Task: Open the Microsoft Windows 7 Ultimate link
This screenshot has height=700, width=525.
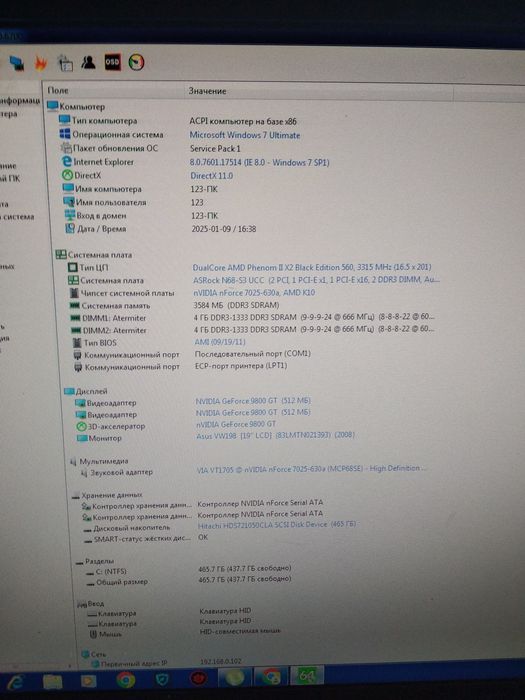Action: 245,135
